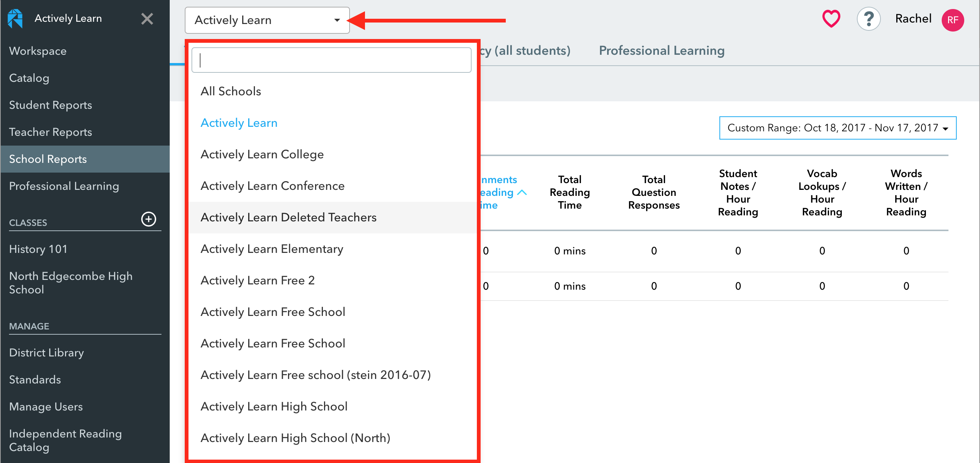
Task: Click the Total Reading Time column header
Action: 570,192
